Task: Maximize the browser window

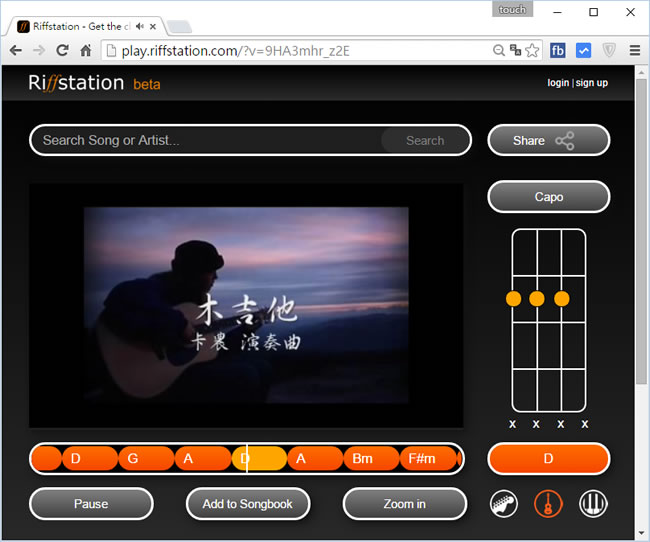Action: coord(594,12)
